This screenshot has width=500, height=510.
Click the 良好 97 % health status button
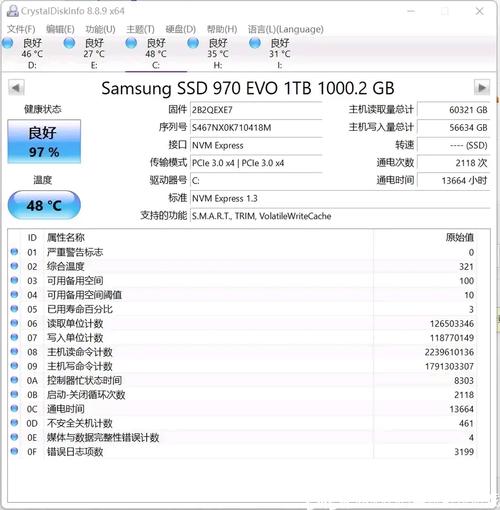tap(44, 142)
